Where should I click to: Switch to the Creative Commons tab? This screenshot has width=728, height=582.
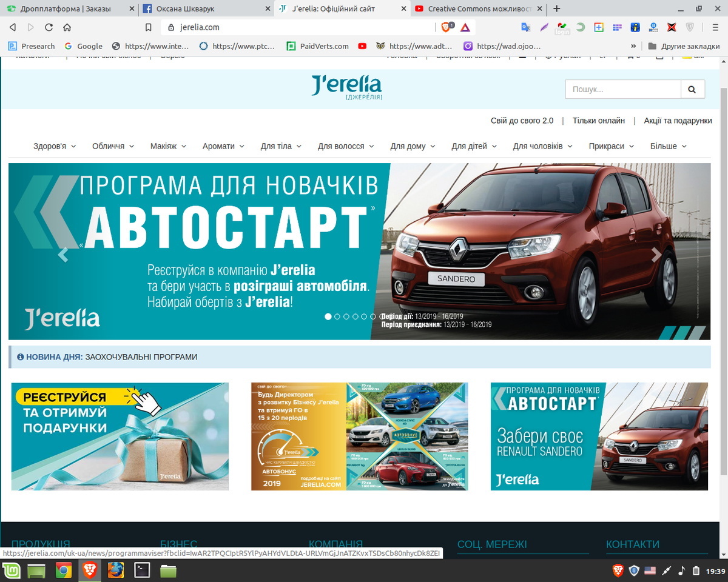[478, 8]
